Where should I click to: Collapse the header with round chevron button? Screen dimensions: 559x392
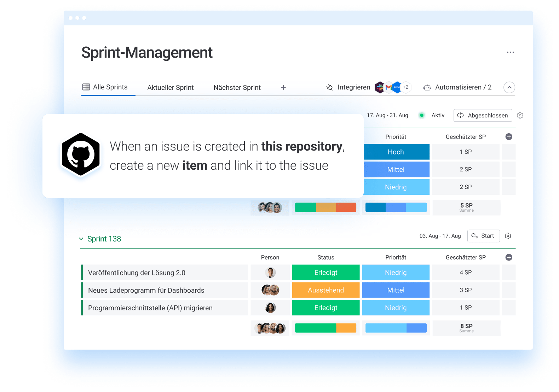[x=509, y=87]
